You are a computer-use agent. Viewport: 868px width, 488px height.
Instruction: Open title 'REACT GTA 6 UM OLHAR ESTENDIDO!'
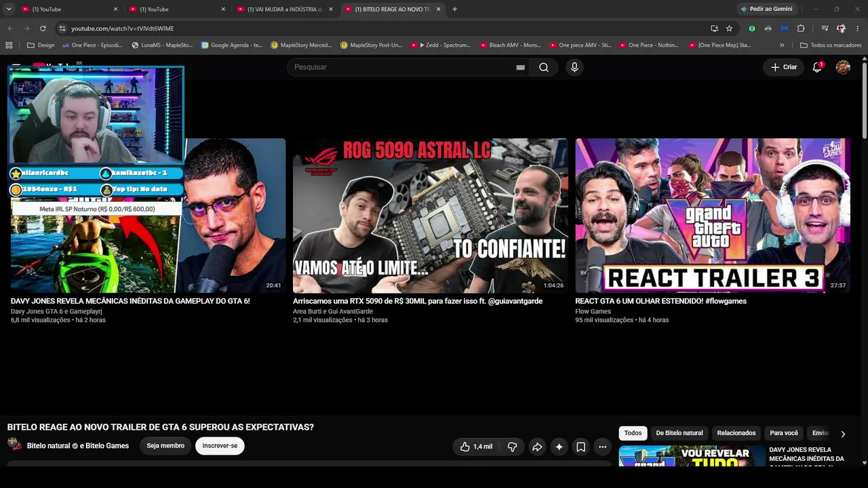click(660, 301)
